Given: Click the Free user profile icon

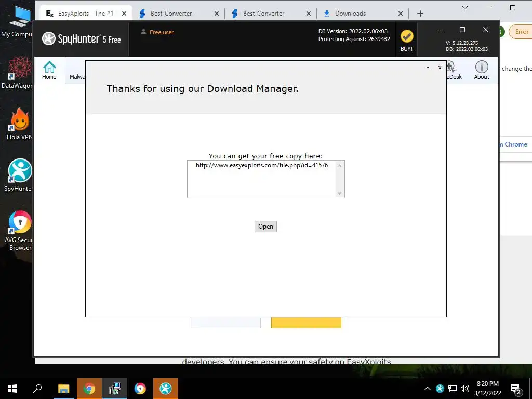Looking at the screenshot, I should click(143, 32).
